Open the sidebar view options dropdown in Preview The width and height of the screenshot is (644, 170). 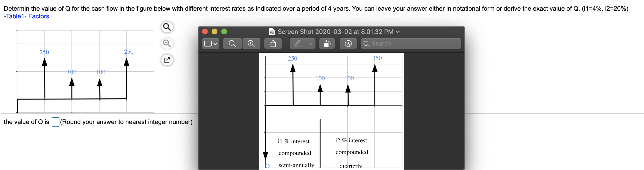click(x=210, y=43)
